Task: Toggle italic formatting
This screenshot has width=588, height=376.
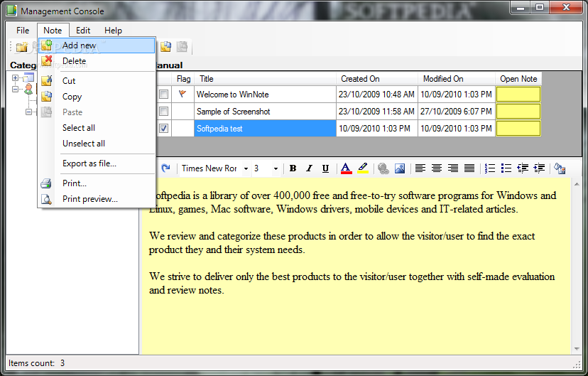Action: point(309,168)
